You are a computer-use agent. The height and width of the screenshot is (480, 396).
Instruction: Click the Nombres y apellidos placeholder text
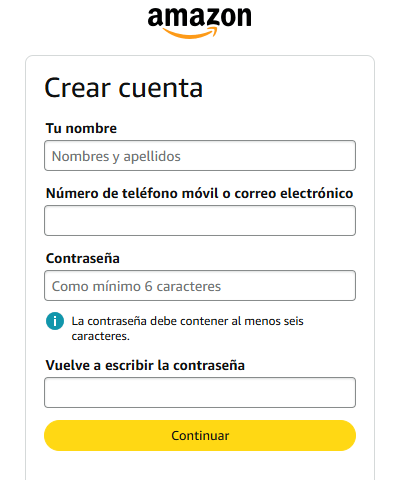pos(116,156)
